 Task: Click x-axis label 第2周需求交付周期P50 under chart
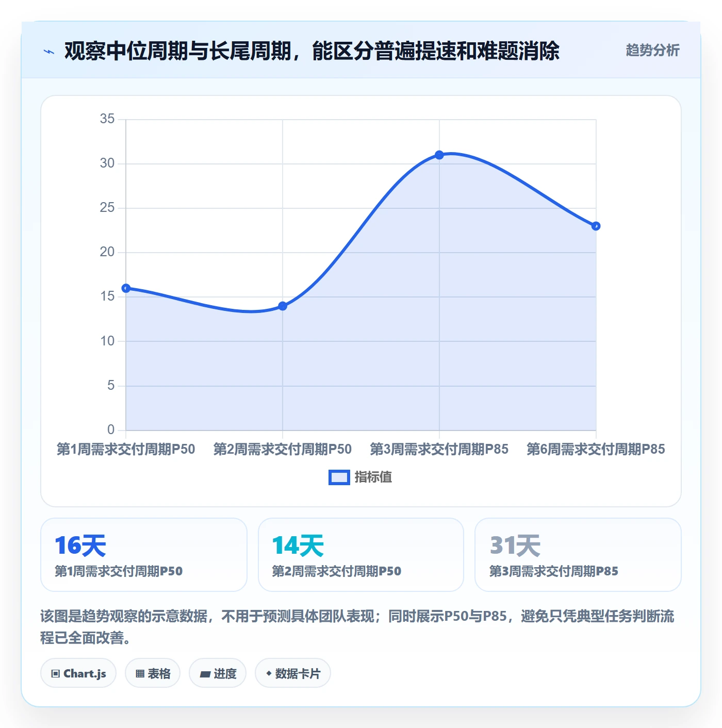tap(283, 449)
